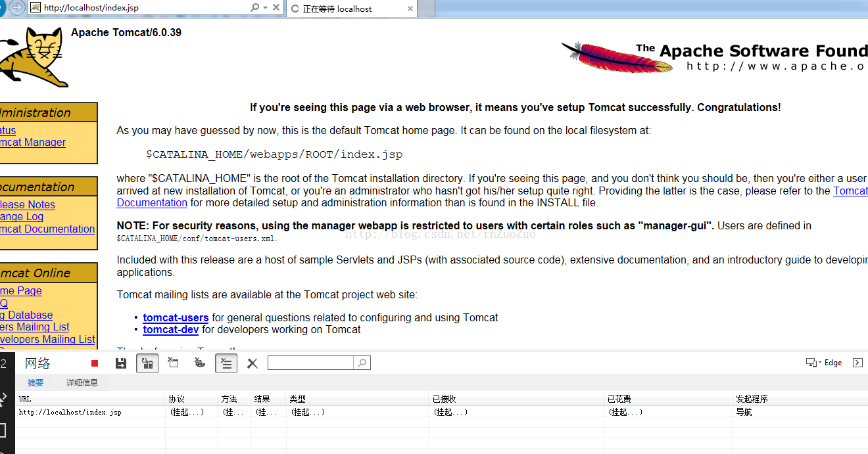Open the Documentation link in the paragraph
The image size is (868, 454).
[x=152, y=202]
